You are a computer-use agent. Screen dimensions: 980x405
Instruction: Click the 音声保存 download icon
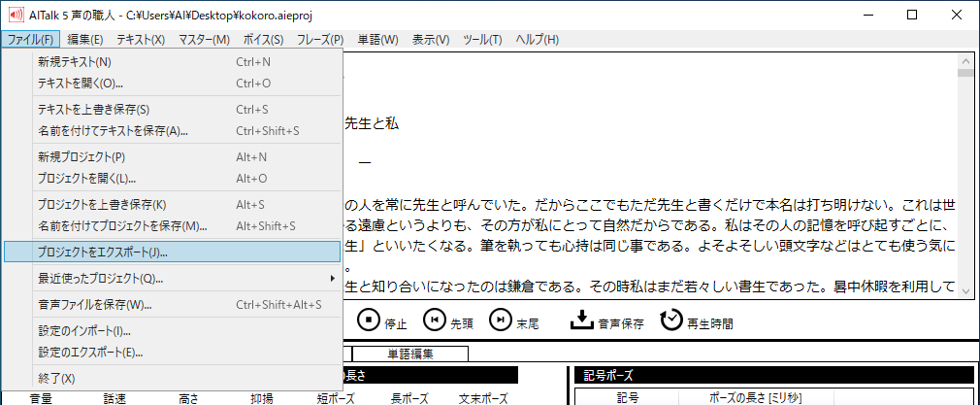coord(581,320)
